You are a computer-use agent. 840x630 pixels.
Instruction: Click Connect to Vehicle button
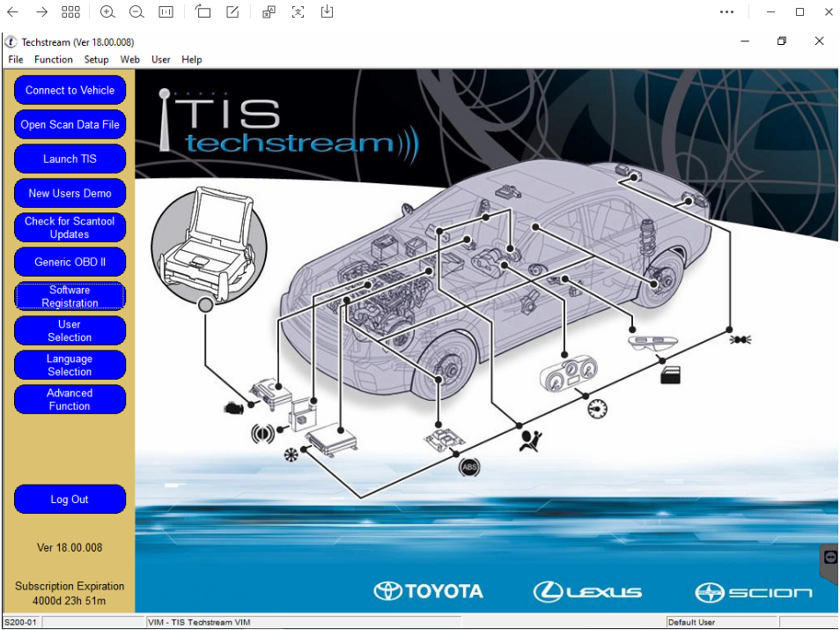pos(70,90)
